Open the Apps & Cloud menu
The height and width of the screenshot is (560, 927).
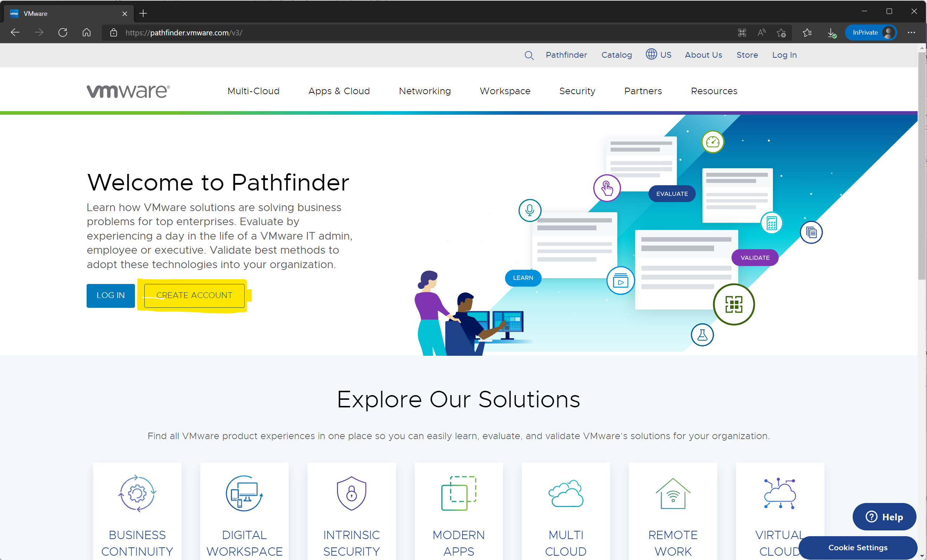coord(339,91)
